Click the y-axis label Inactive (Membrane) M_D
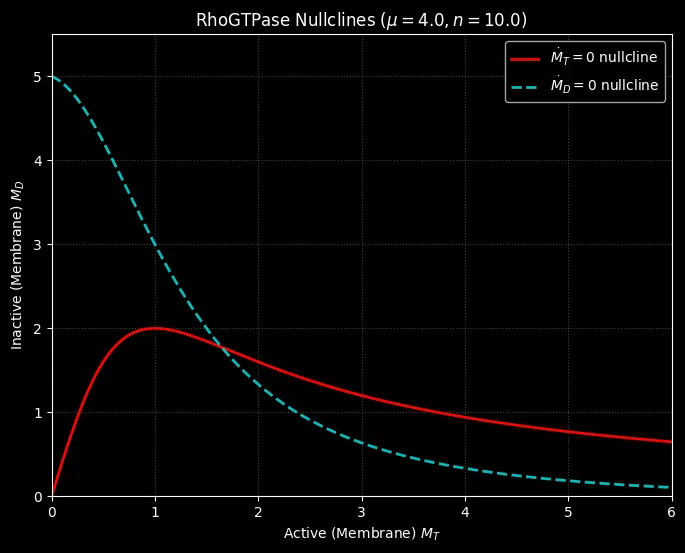Image resolution: width=685 pixels, height=553 pixels. pos(17,265)
